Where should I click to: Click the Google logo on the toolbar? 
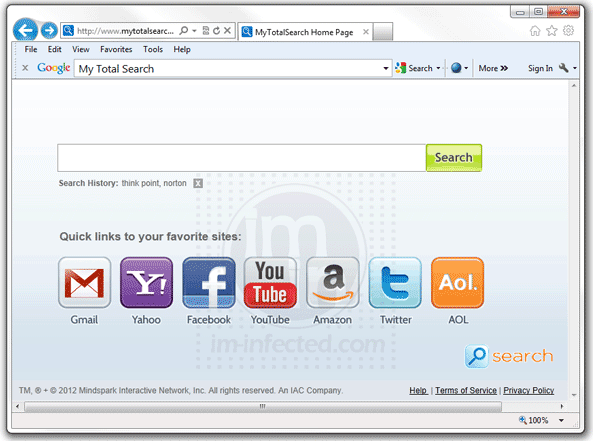point(54,68)
